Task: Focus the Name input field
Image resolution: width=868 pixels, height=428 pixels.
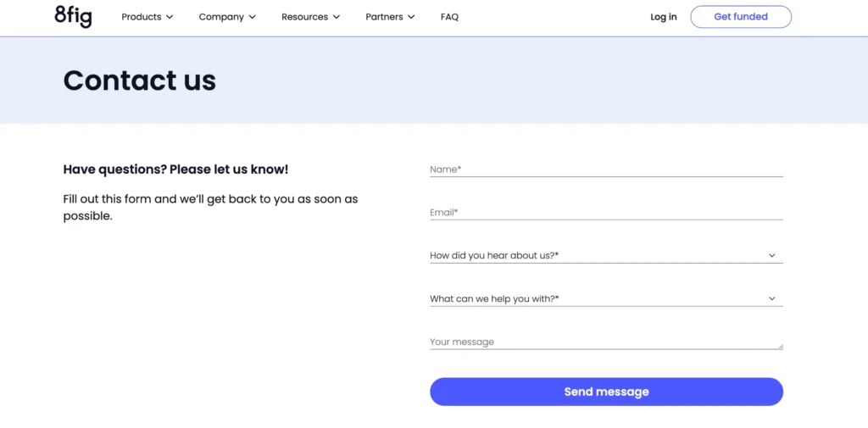Action: coord(606,170)
